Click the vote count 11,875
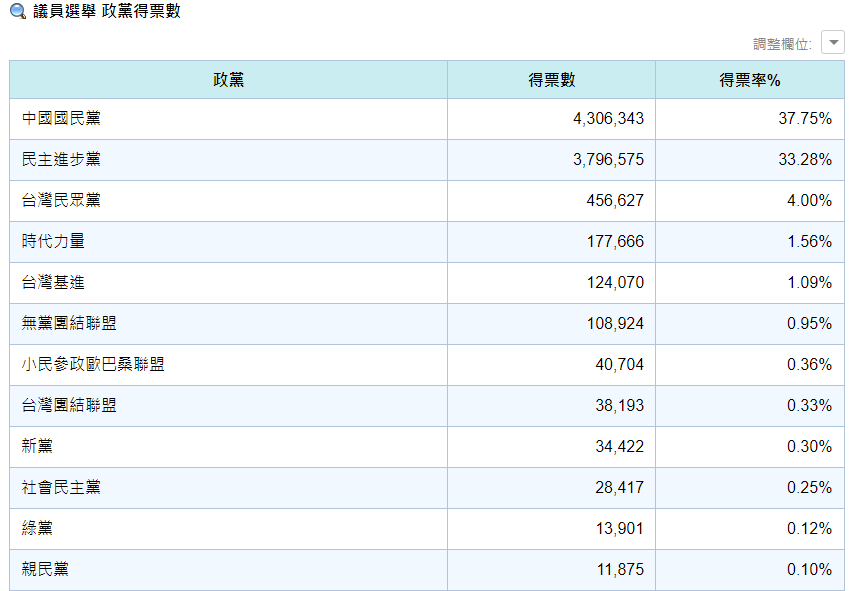Viewport: 867px width, 591px height. click(620, 569)
